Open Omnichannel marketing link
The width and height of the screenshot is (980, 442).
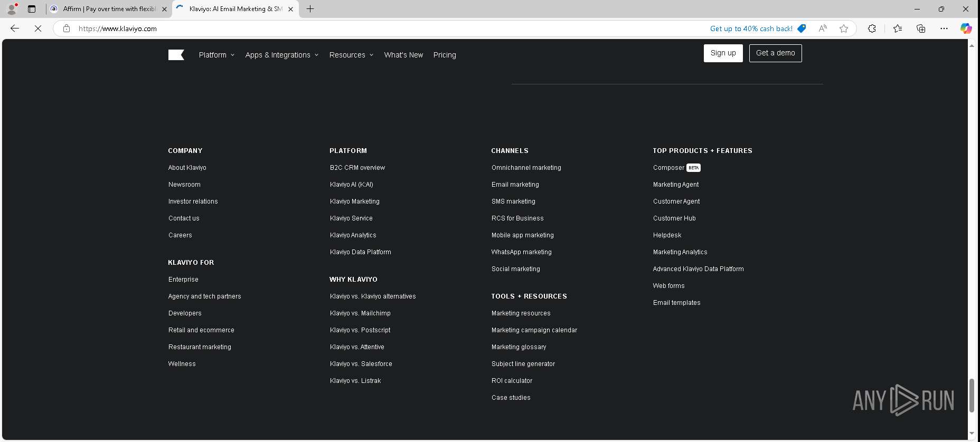pos(526,168)
